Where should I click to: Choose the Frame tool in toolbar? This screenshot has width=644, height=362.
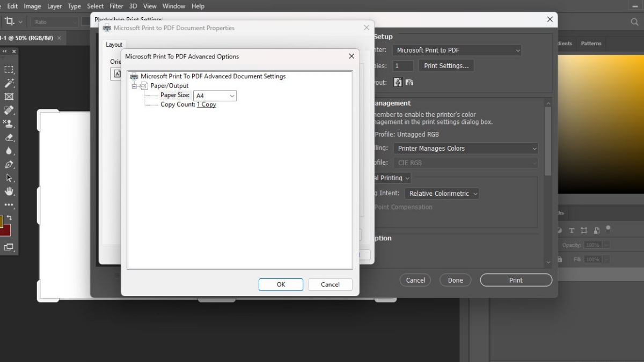click(x=9, y=97)
